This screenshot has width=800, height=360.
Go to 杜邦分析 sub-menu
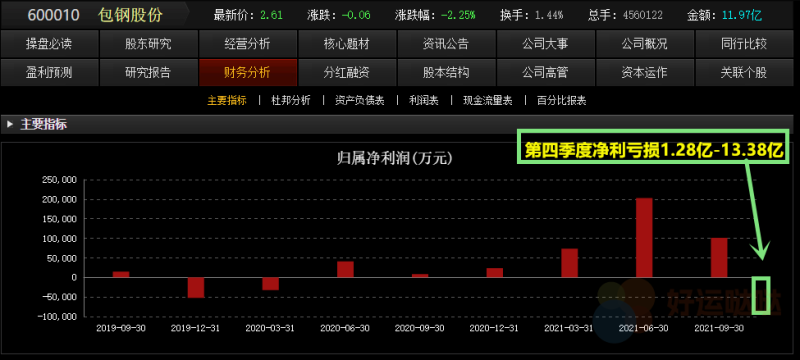(x=291, y=100)
